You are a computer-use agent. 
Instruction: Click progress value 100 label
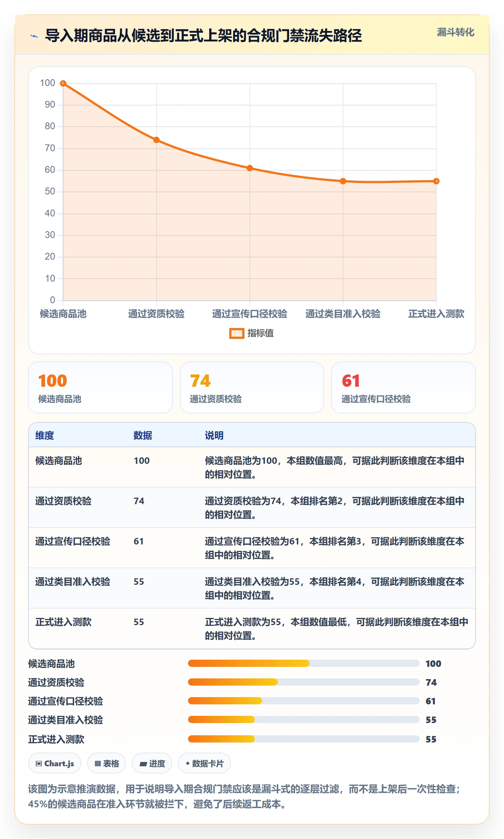433,664
